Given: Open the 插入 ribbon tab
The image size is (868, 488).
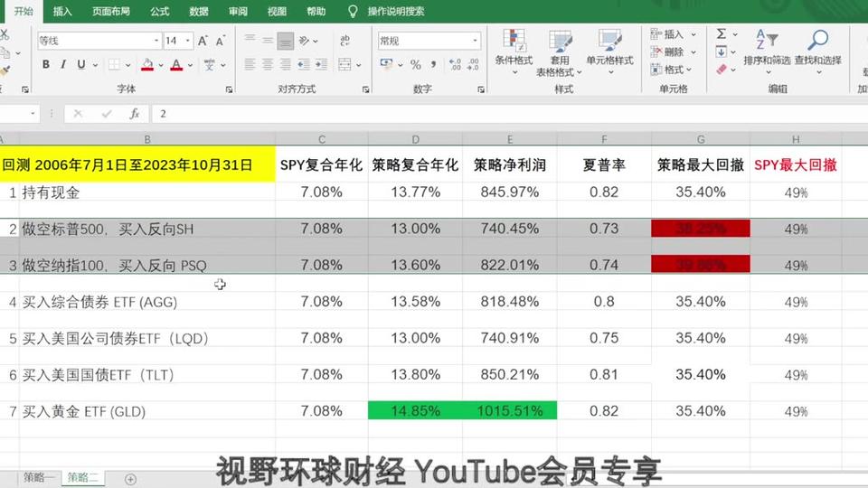Looking at the screenshot, I should pos(62,11).
